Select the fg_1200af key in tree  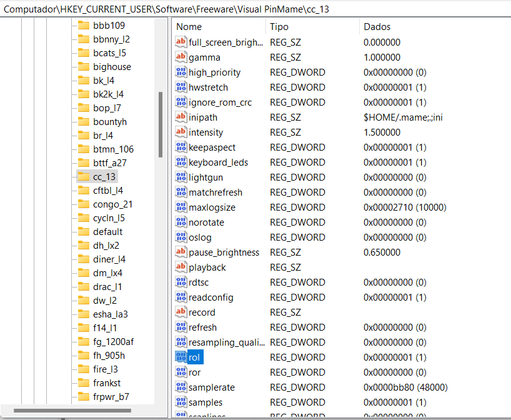[x=114, y=342]
